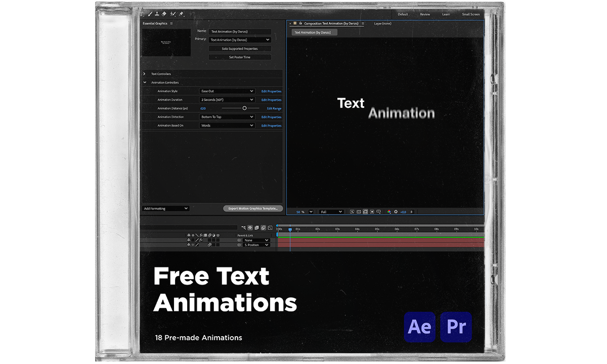Select the Roto Brush tool
The height and width of the screenshot is (364, 607).
pyautogui.click(x=173, y=14)
